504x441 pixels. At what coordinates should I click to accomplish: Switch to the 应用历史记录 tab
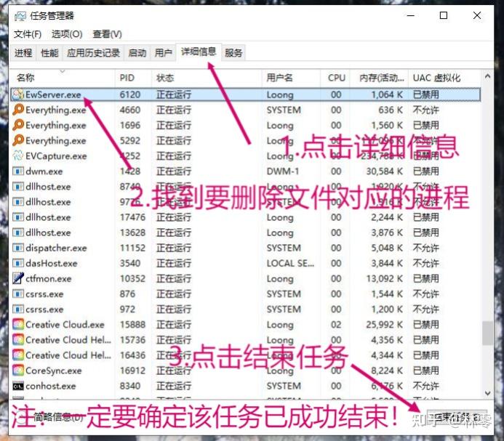93,53
